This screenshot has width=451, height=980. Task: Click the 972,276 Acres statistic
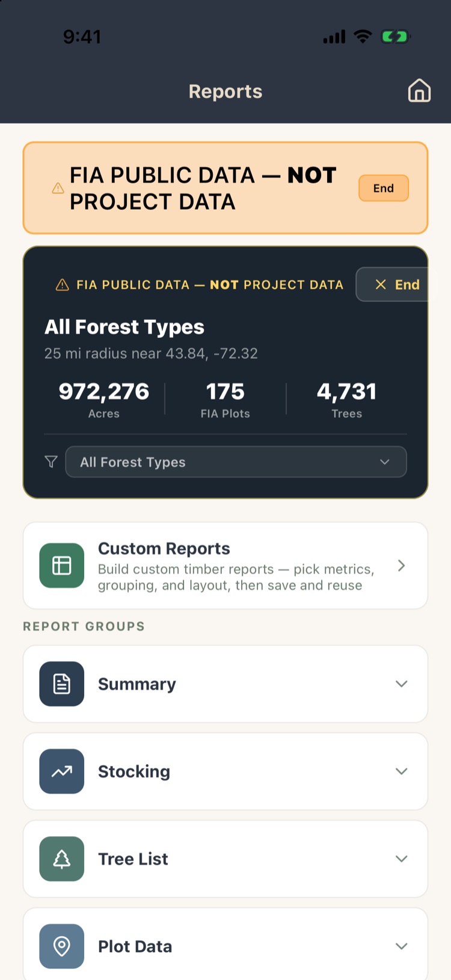pos(104,400)
